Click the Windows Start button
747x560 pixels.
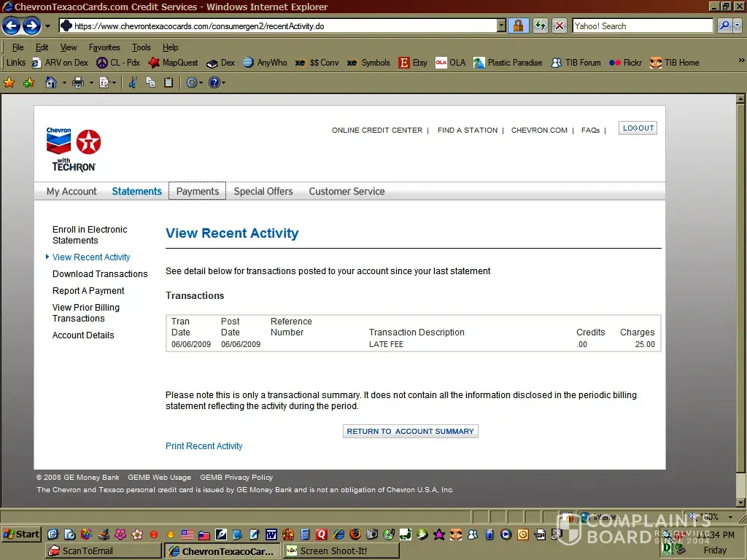coord(21,534)
